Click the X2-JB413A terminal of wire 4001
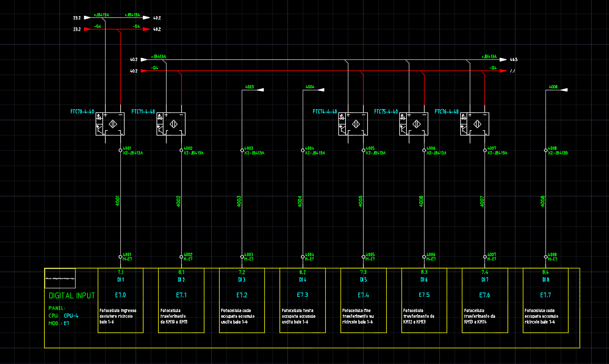 pos(121,151)
